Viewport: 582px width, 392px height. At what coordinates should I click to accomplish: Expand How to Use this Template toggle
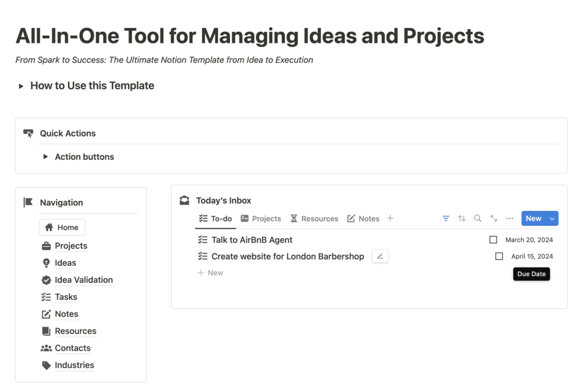[21, 86]
